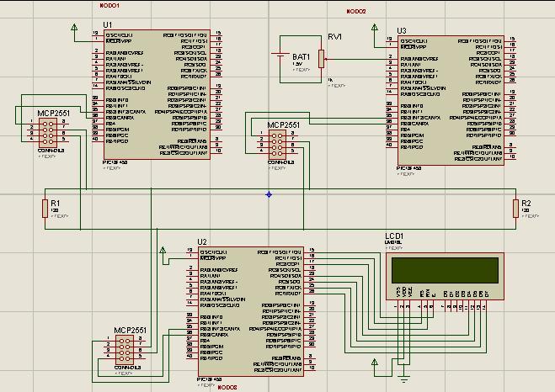Screen dimensions: 555x392
Task: Select the U2 PIC microcontroller chip
Action: [x=251, y=311]
